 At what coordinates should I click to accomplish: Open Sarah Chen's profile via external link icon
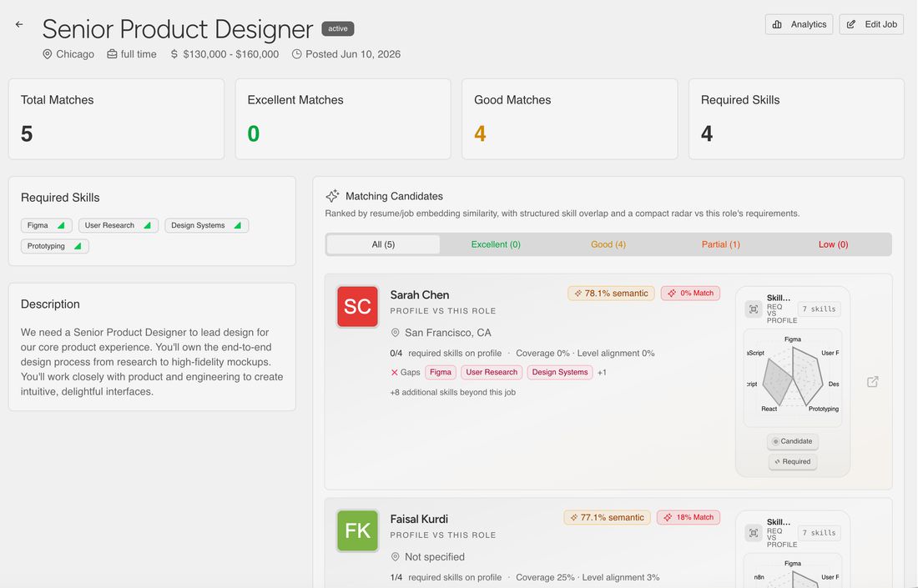(x=872, y=382)
